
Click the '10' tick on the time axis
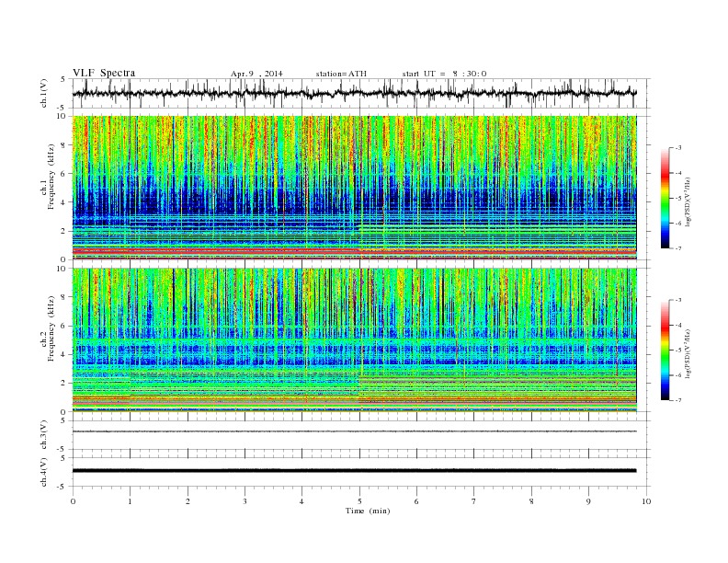coord(646,501)
